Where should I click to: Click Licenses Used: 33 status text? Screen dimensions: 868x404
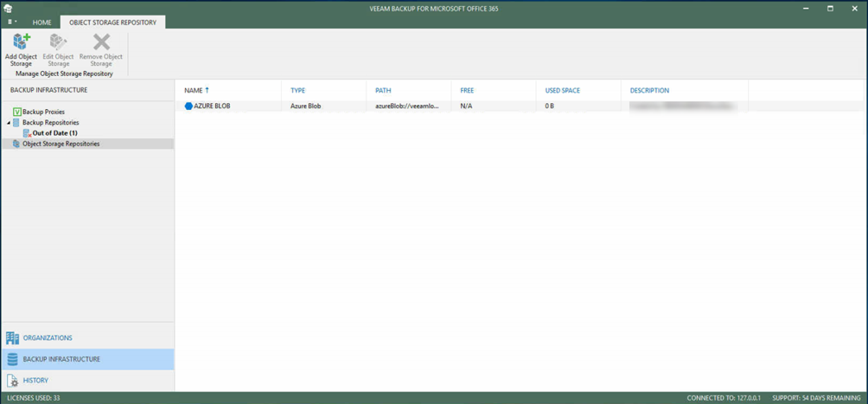(x=34, y=398)
